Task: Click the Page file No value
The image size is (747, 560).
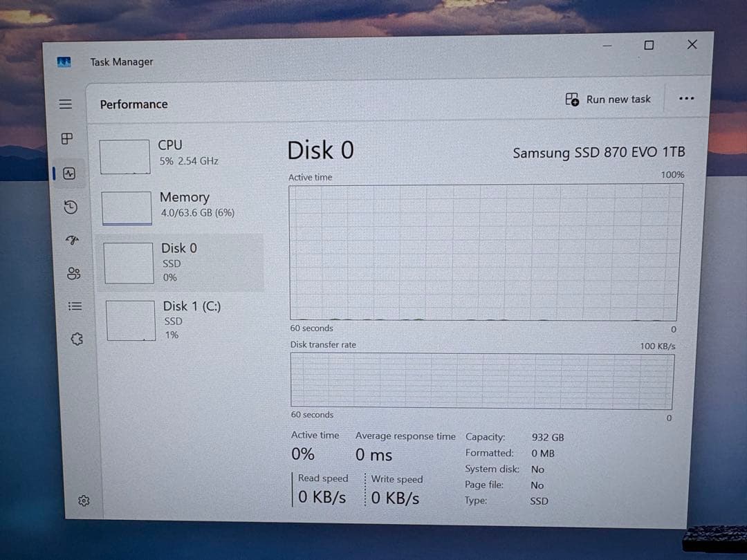Action: (537, 485)
